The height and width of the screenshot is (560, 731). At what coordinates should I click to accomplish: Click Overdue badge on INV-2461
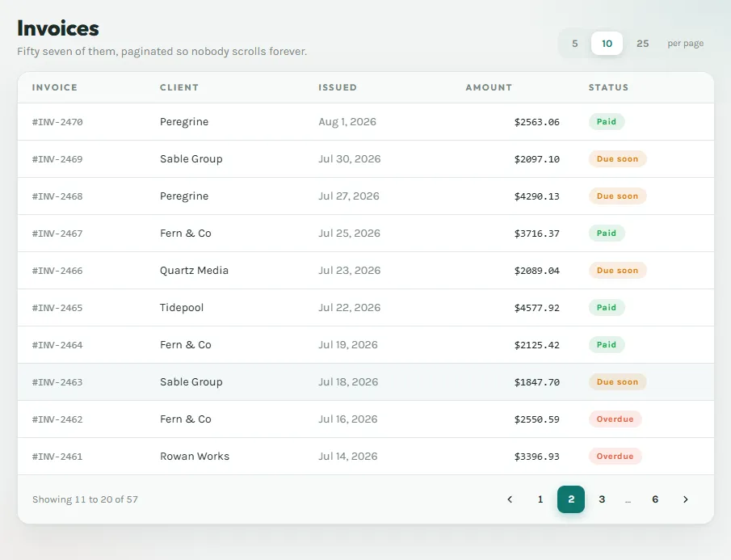[615, 456]
